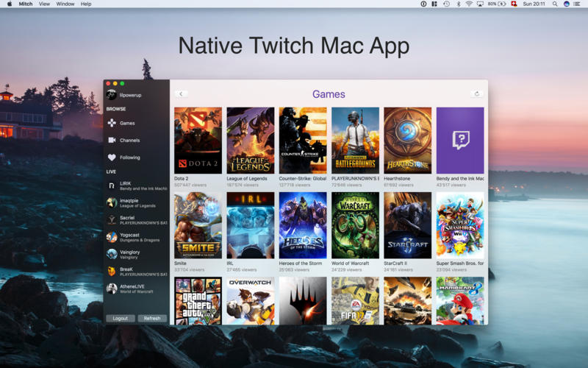Reload games with the refresh icon
Image resolution: width=588 pixels, height=368 pixels.
476,94
